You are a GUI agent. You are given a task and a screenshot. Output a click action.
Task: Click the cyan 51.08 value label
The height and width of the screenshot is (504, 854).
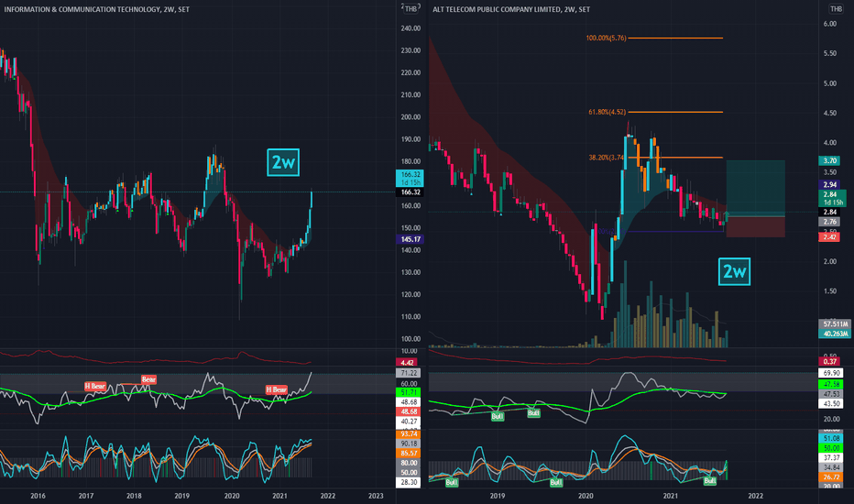(831, 439)
